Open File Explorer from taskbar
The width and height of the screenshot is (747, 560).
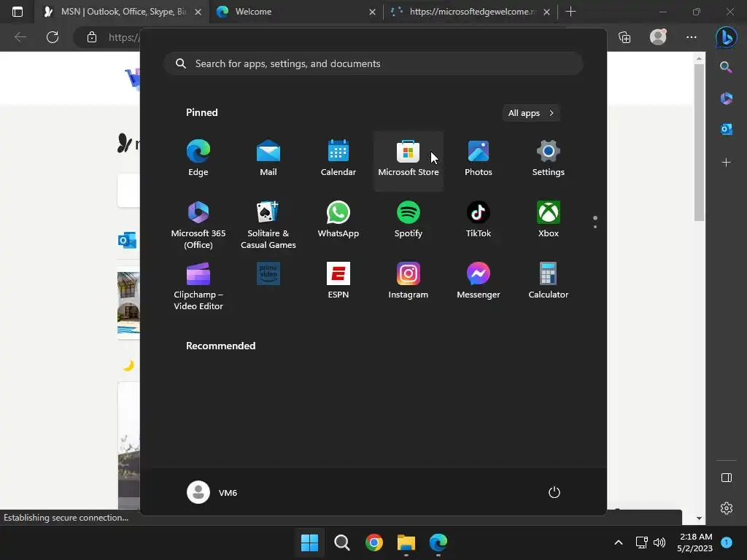[x=406, y=542]
